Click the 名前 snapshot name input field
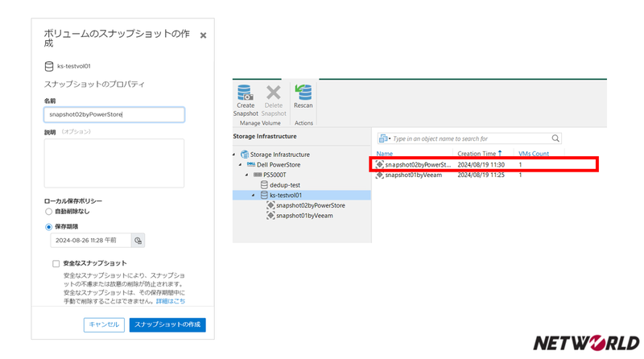The image size is (644, 359). [x=114, y=114]
